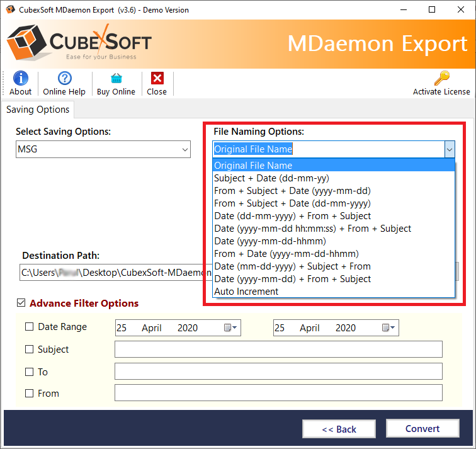The height and width of the screenshot is (449, 476).
Task: Click the app icon in the title bar
Action: [x=10, y=9]
